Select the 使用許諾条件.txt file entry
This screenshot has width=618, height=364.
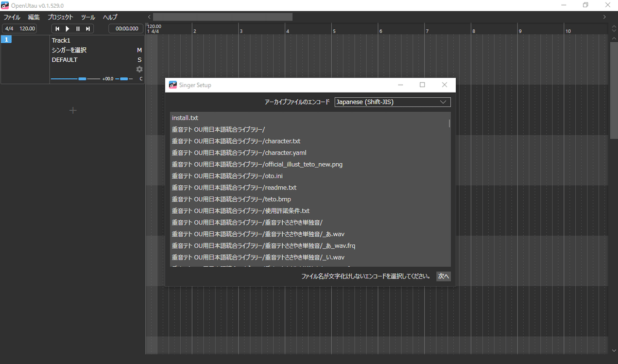point(310,211)
